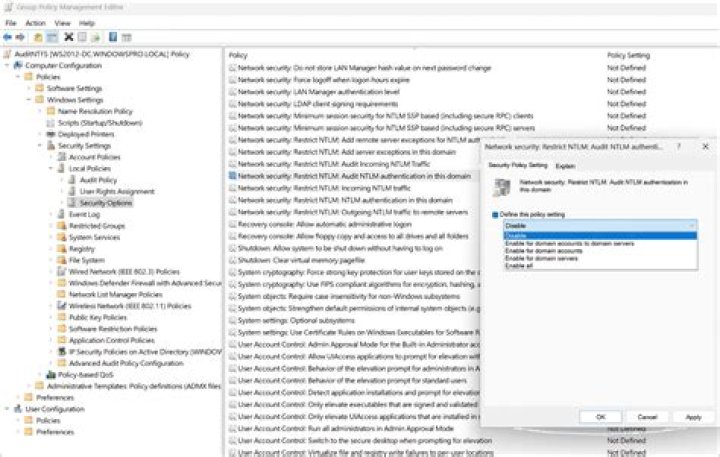Select the Application Control Policies tree item

coord(112,340)
